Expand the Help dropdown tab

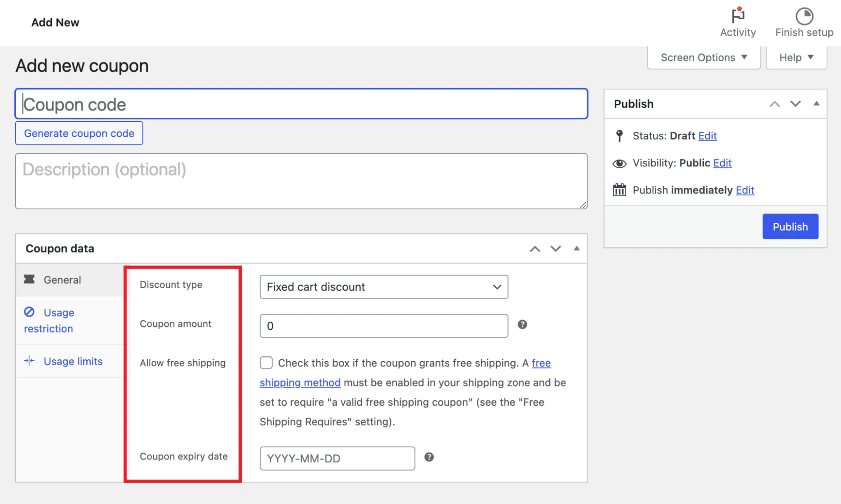796,58
